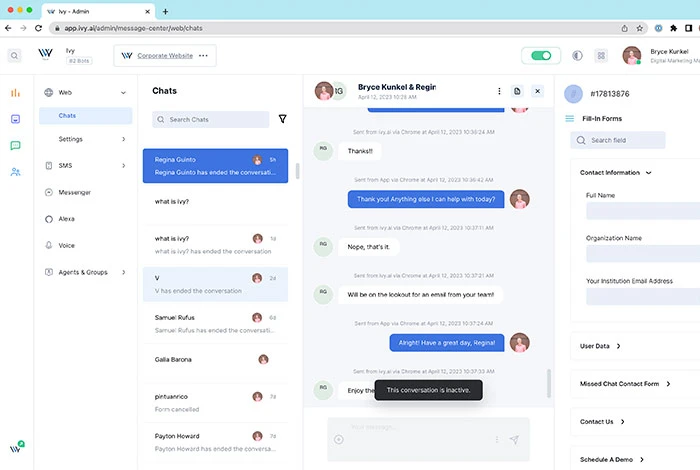
Task: Expand the Schedule A Demo section
Action: click(x=642, y=460)
